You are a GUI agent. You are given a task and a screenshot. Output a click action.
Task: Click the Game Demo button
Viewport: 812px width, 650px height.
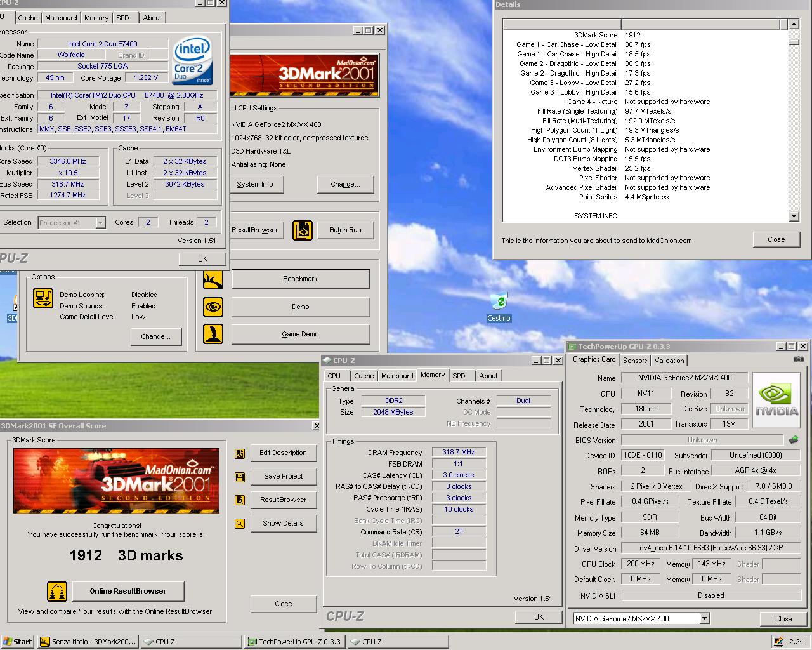pyautogui.click(x=301, y=335)
